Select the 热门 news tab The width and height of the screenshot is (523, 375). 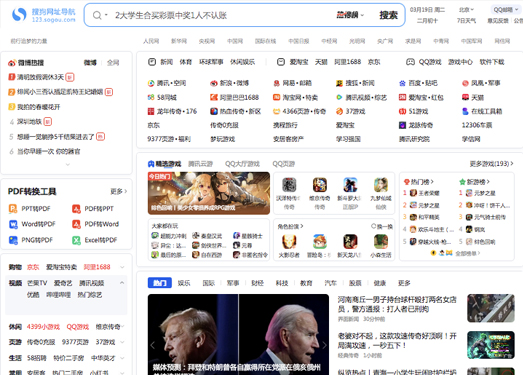point(160,283)
